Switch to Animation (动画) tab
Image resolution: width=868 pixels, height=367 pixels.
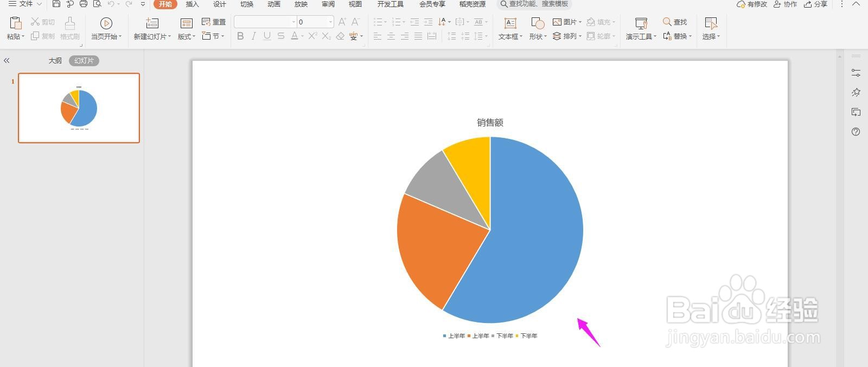coord(274,4)
